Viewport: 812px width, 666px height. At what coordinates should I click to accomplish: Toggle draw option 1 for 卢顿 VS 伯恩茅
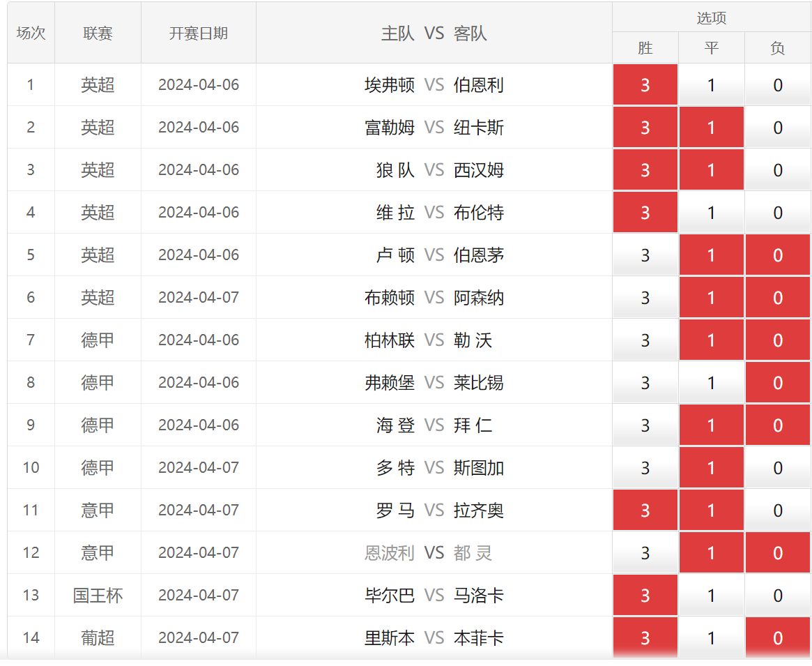coord(711,255)
